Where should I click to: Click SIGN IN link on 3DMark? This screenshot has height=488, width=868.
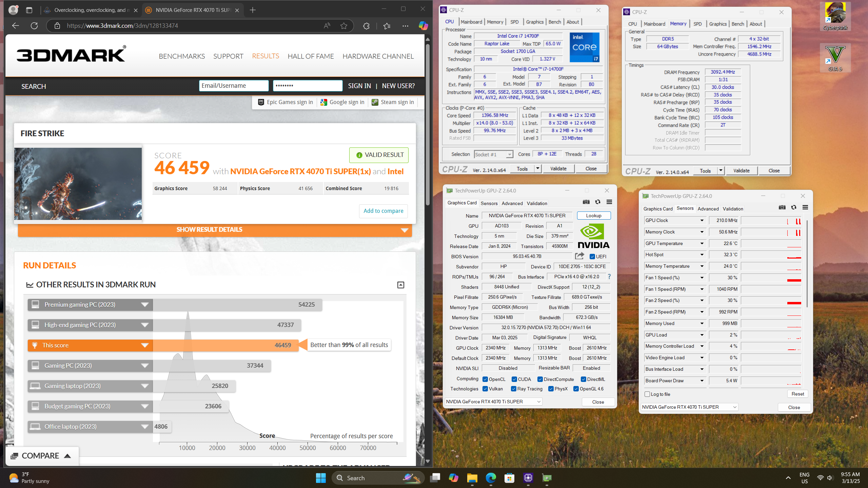(x=359, y=86)
